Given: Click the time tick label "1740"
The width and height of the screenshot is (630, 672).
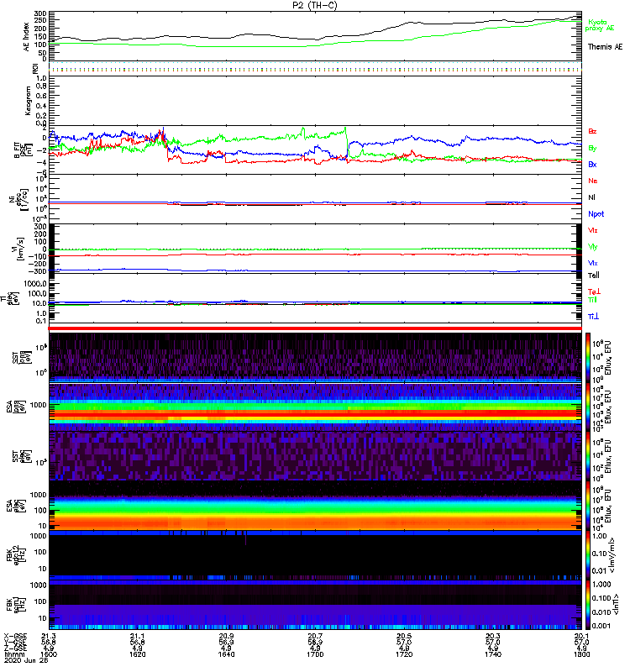Looking at the screenshot, I should point(493,654).
